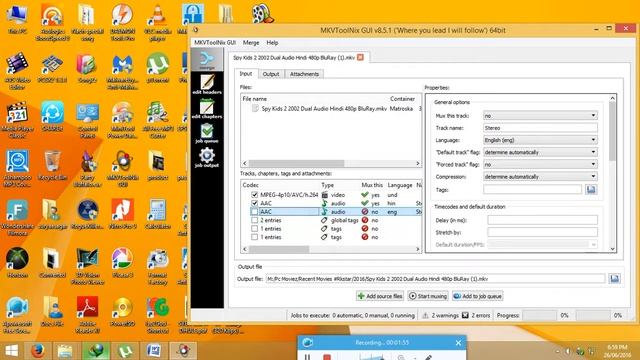Click the warnings icon in status bar
This screenshot has height=360, width=640.
[x=425, y=315]
